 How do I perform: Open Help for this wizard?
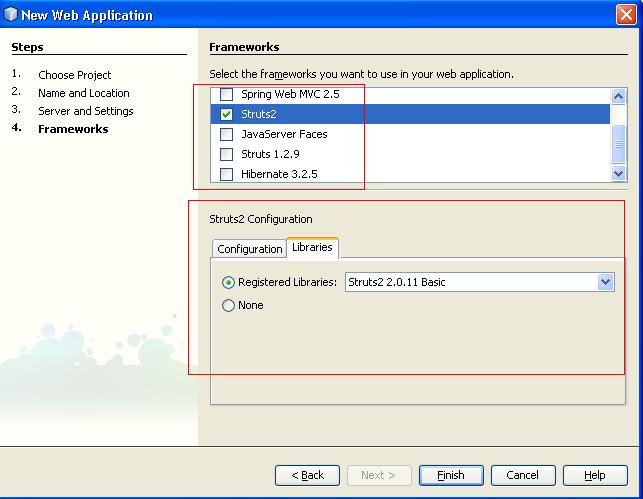coord(595,475)
